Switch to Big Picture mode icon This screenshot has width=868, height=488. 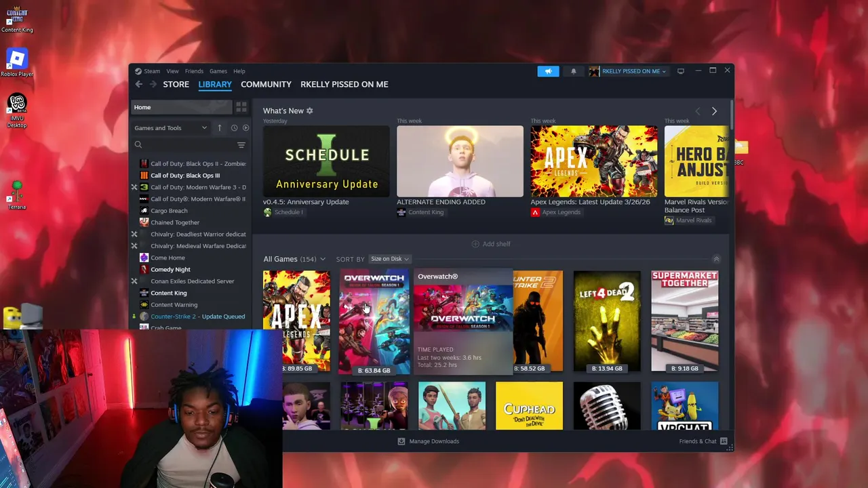[x=681, y=71]
